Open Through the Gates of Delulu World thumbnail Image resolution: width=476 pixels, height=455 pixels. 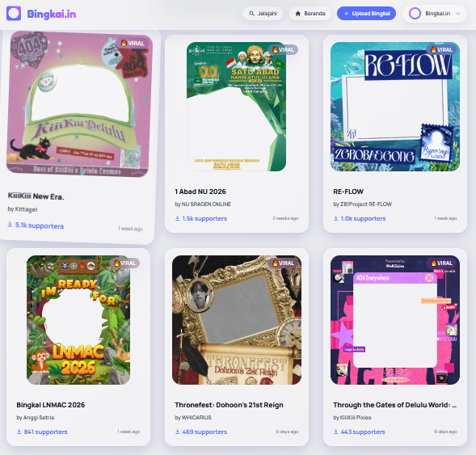pos(395,320)
